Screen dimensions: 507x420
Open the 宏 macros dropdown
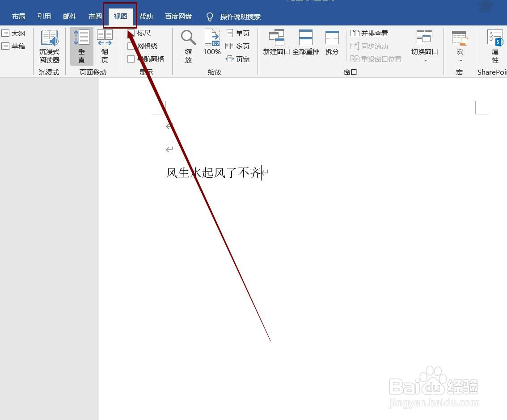(x=460, y=46)
